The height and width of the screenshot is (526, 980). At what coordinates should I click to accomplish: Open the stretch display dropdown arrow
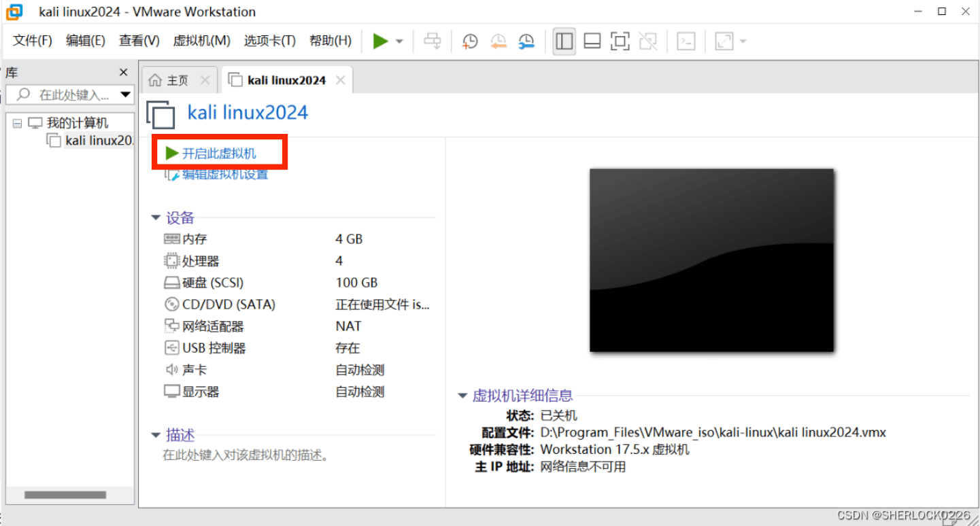(743, 41)
